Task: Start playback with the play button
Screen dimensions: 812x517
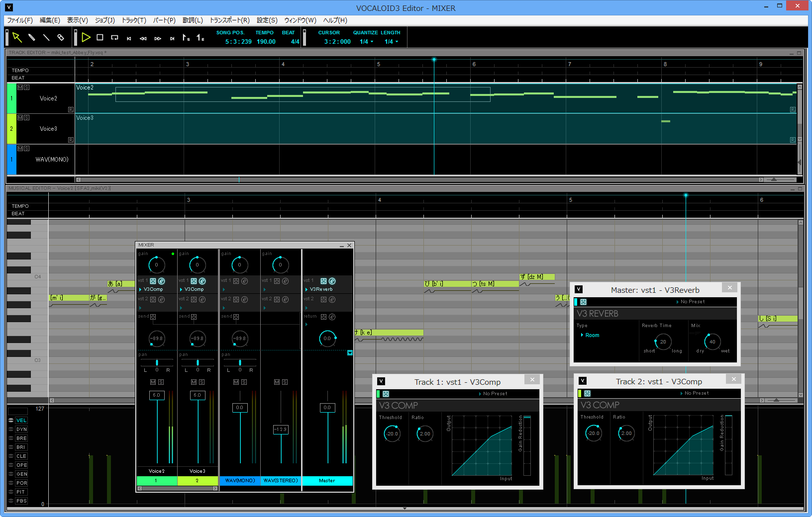Action: [x=86, y=37]
